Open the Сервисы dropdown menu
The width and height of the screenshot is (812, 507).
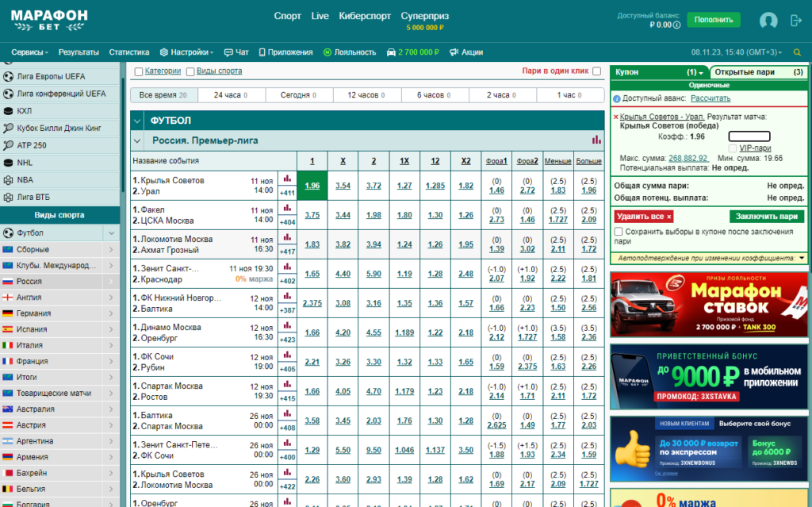[29, 52]
